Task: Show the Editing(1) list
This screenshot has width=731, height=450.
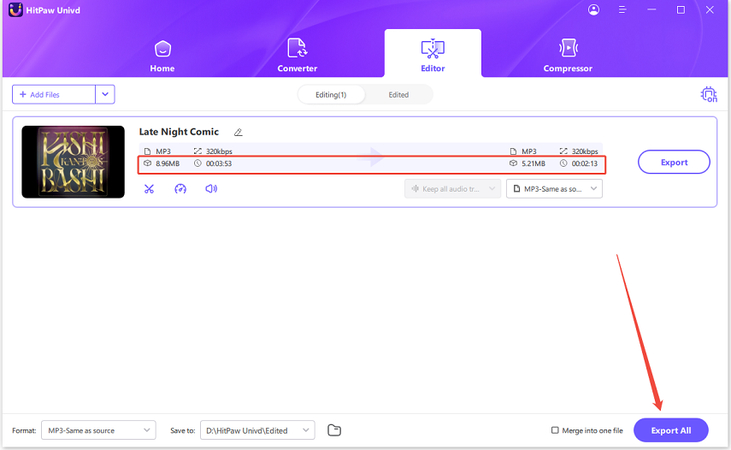Action: point(331,95)
